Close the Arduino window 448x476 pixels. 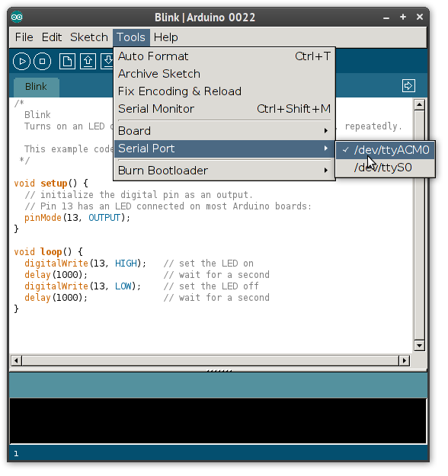(420, 17)
